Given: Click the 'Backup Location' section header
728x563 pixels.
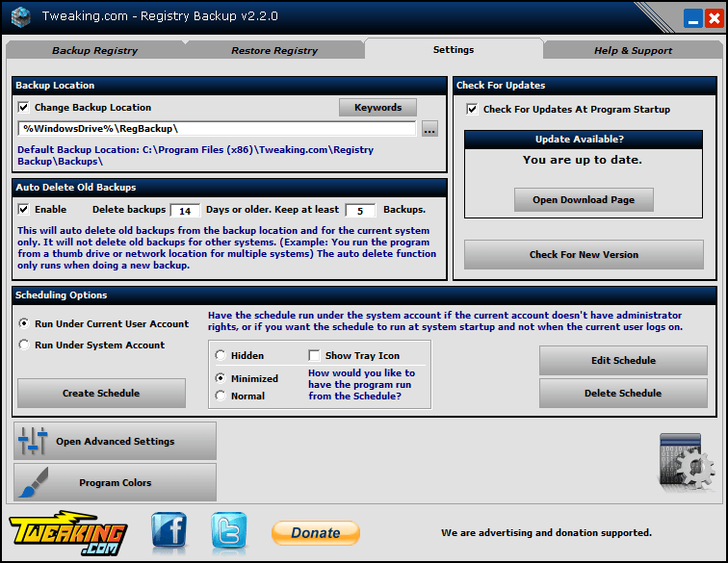Looking at the screenshot, I should point(229,86).
